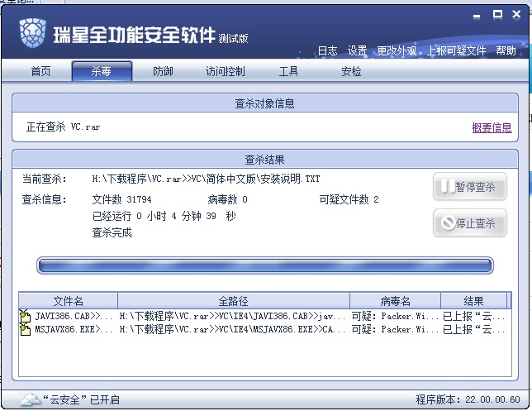This screenshot has height=411, width=532.
Task: Click 上报可疑文件 report link
Action: tap(456, 50)
